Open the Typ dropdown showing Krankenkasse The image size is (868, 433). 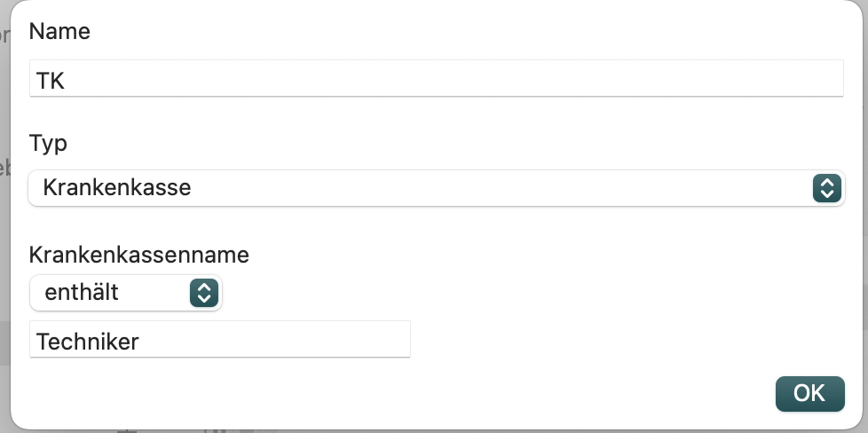point(436,188)
